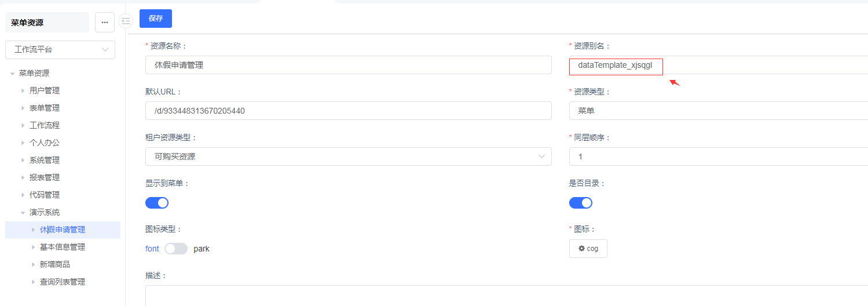Select 基本信息管理 in the tree
Screen dimensions: 868x306
[63, 247]
